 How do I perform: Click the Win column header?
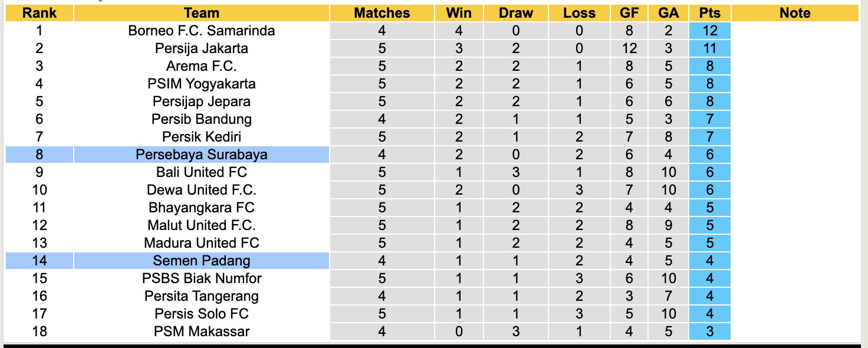click(459, 13)
